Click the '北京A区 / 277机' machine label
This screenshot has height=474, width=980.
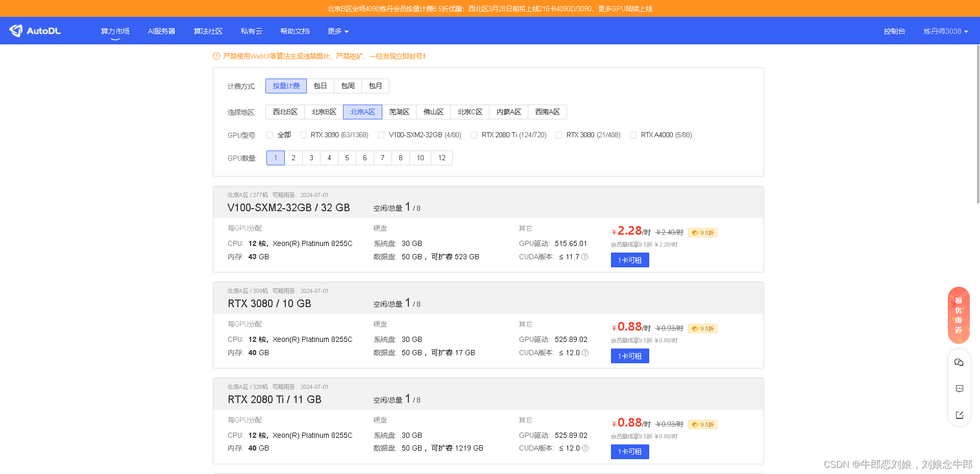[248, 195]
